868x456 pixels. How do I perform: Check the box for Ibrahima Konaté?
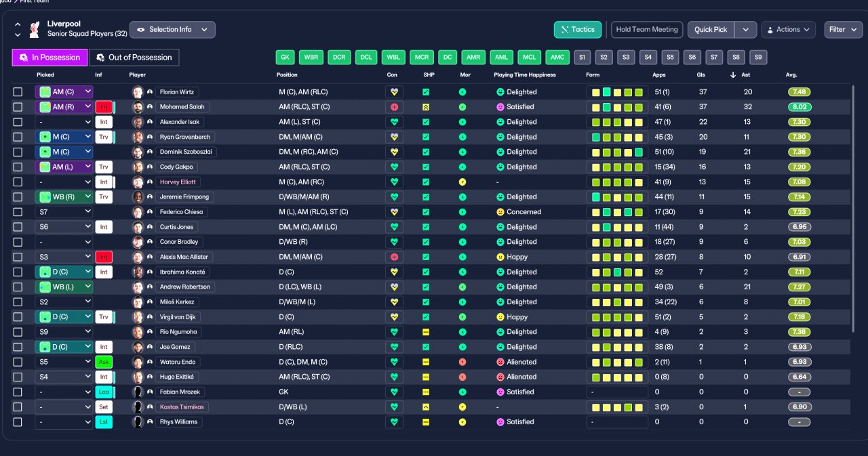coord(18,272)
